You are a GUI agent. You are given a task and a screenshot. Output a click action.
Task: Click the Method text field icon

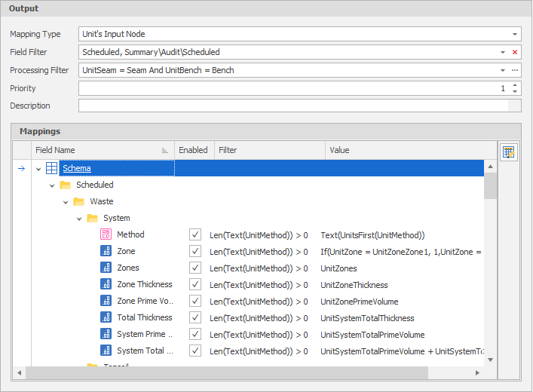point(106,234)
